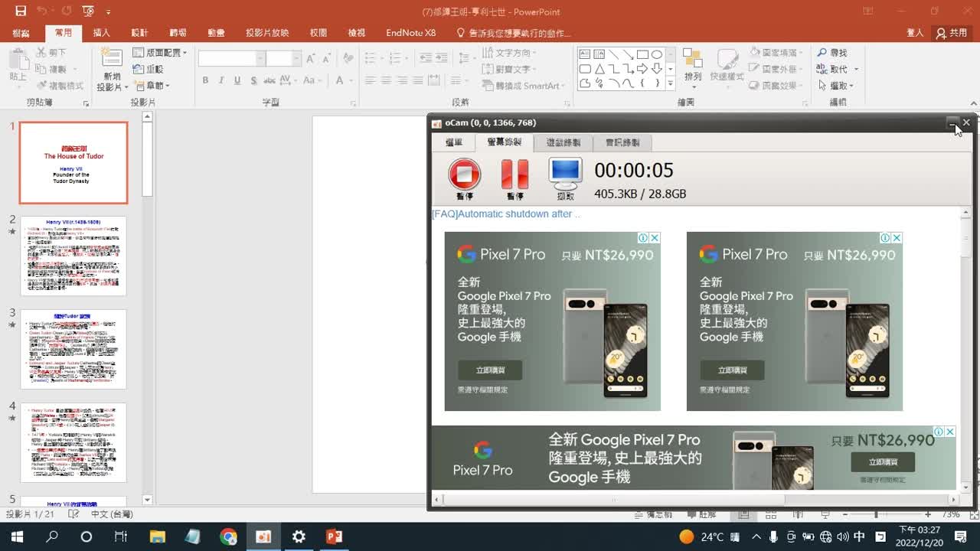
Task: Click the Cut scissors icon
Action: [x=41, y=52]
